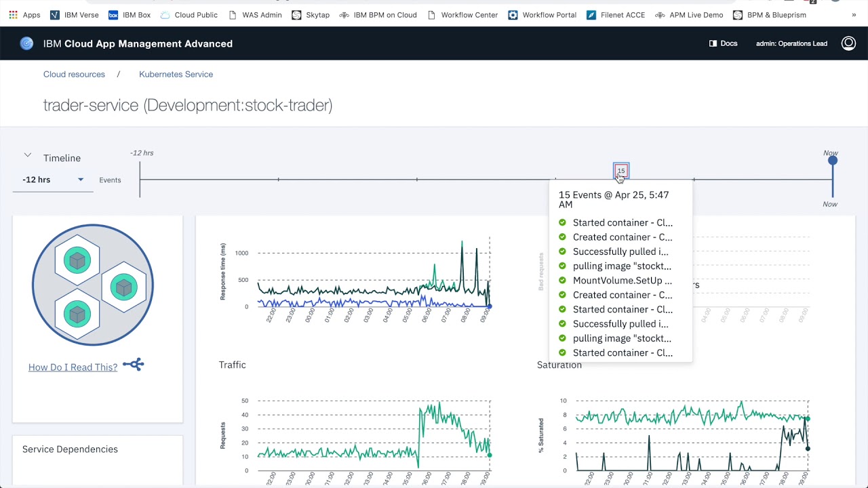
Task: Click the topology share icon beside help link
Action: 133,365
